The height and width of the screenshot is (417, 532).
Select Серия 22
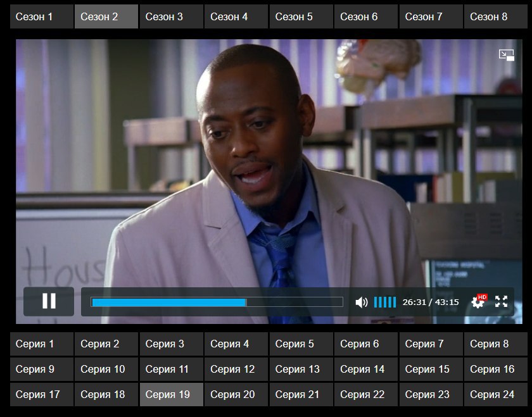click(366, 395)
